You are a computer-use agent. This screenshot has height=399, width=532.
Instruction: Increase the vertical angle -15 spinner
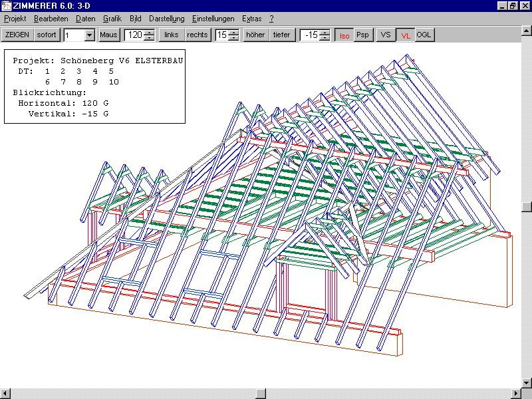click(x=324, y=32)
